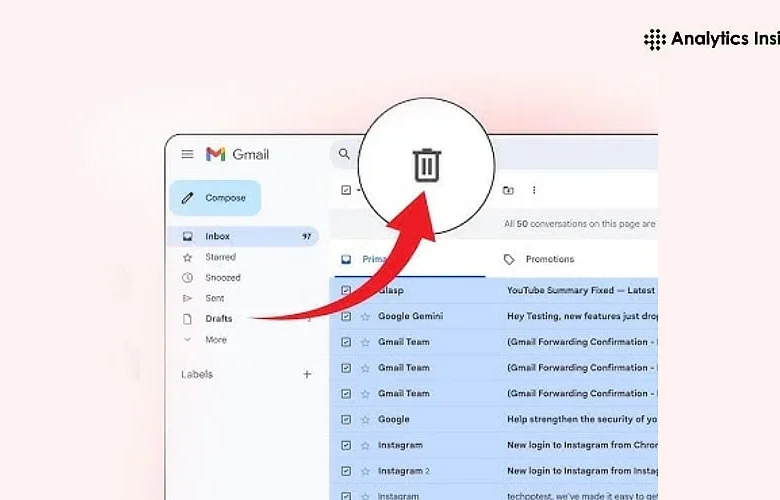Click the Labels heading in sidebar

pos(197,374)
